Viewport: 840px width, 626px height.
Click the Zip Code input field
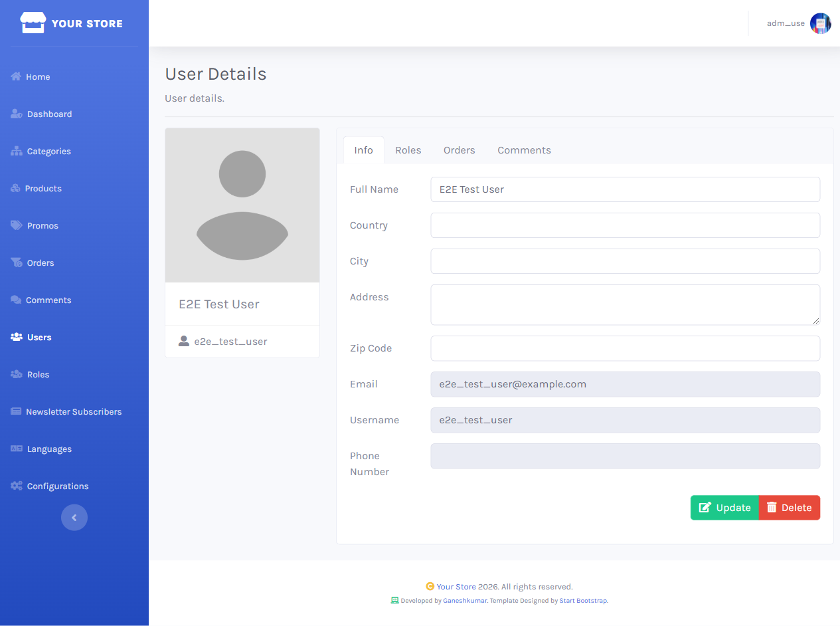click(x=625, y=348)
